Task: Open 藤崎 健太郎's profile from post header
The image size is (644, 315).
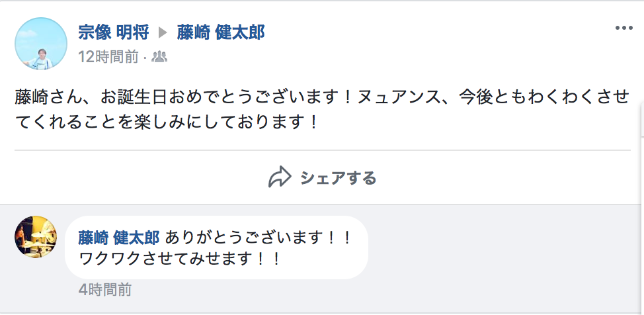Action: (221, 32)
